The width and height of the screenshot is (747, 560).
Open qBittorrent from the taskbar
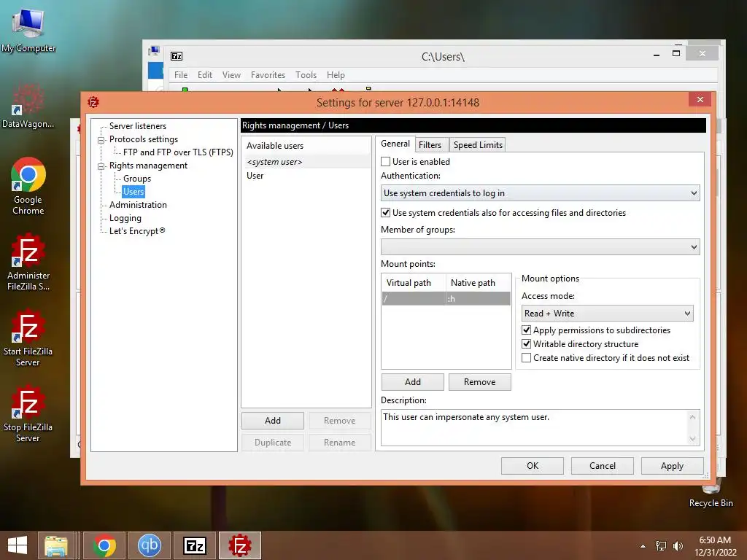click(x=149, y=545)
